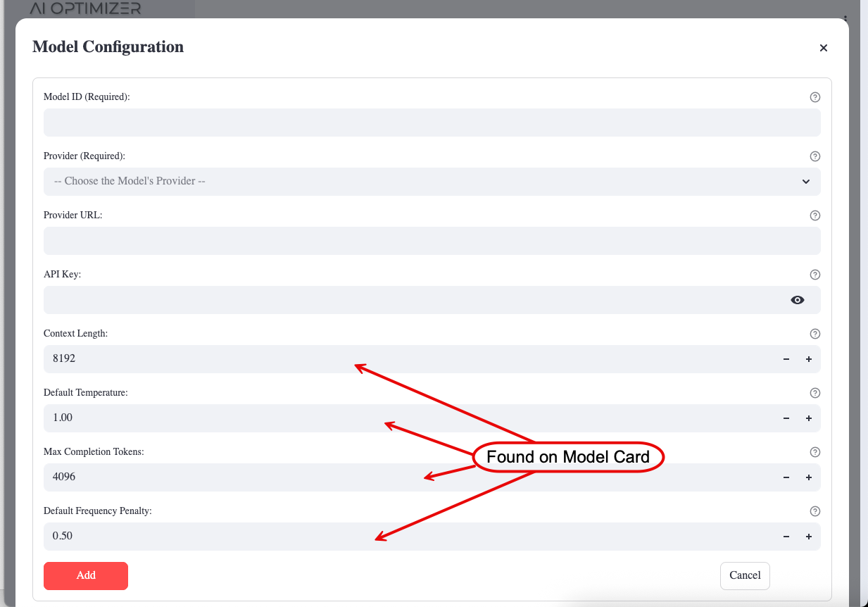
Task: Toggle API Key visibility with eye icon
Action: (797, 300)
